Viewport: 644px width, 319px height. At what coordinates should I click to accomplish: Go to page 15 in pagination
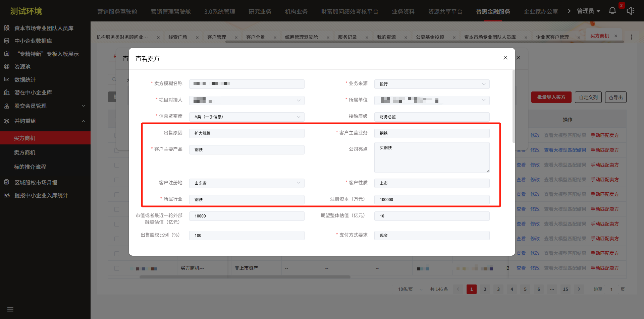tap(566, 289)
